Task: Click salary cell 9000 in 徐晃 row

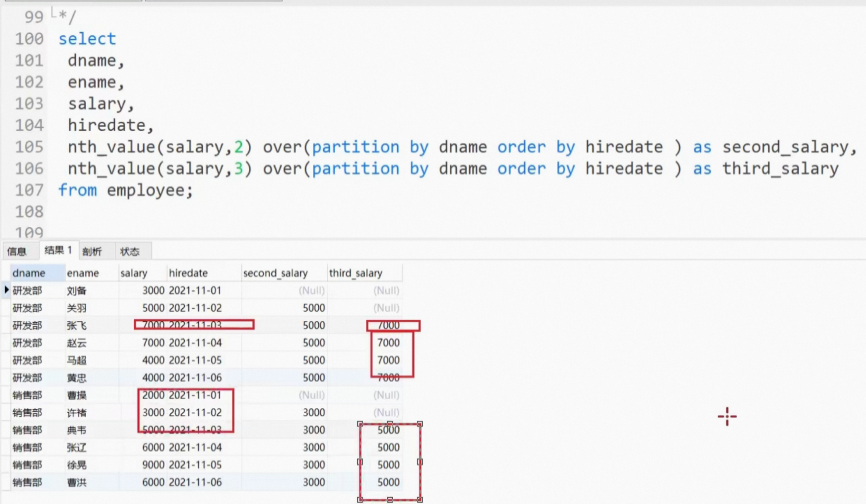Action: point(154,465)
